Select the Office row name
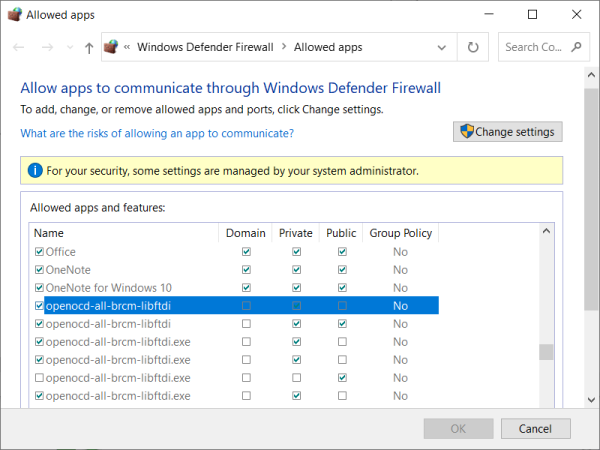The image size is (600, 450). [60, 252]
